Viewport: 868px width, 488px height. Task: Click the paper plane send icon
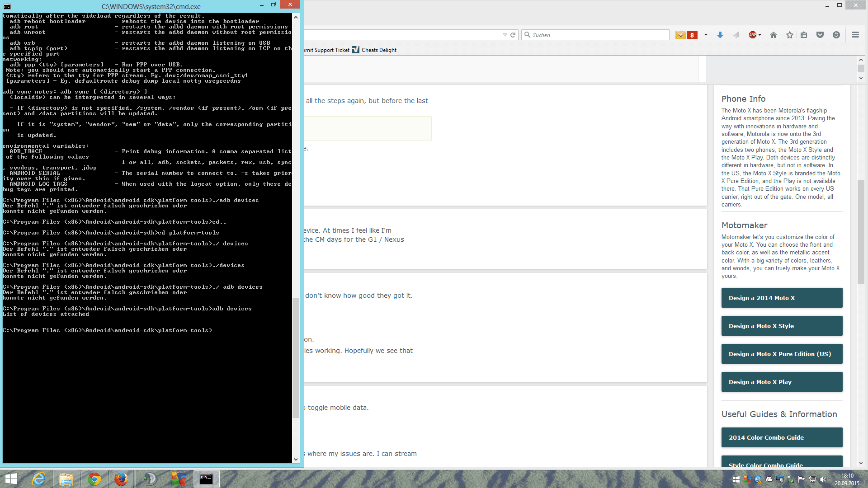(736, 35)
